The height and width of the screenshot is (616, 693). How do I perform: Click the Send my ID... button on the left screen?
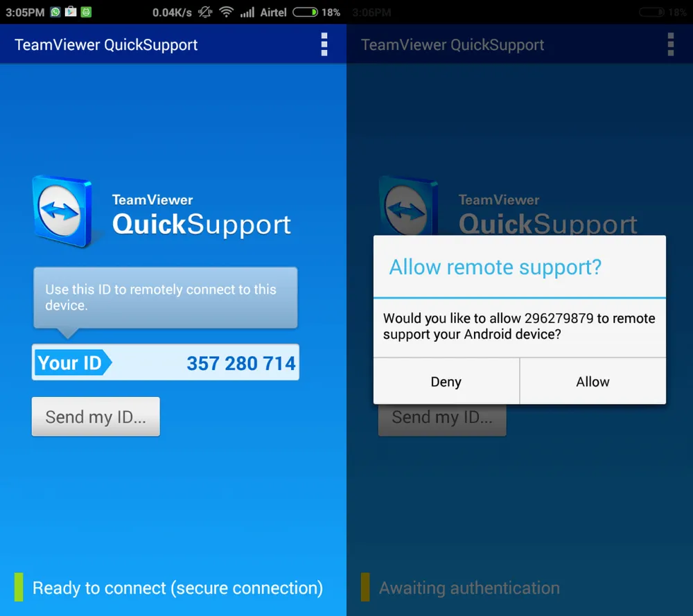(x=96, y=416)
